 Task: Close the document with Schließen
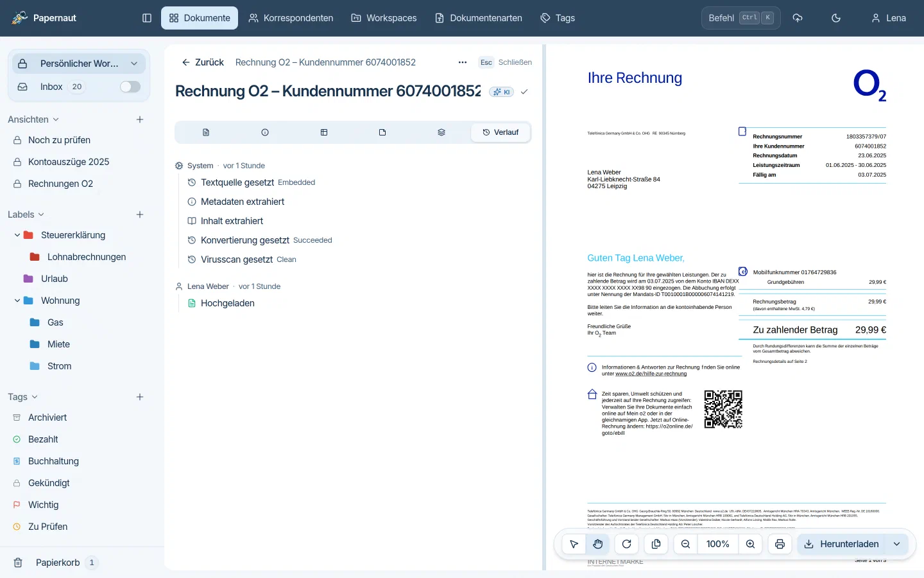[506, 62]
